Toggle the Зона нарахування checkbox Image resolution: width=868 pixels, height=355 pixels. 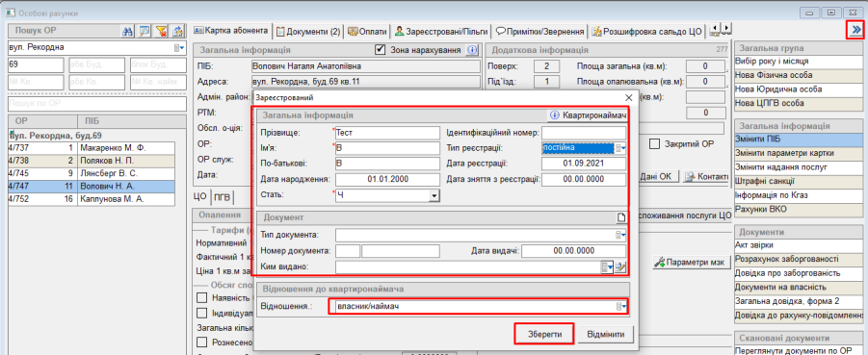tap(380, 50)
